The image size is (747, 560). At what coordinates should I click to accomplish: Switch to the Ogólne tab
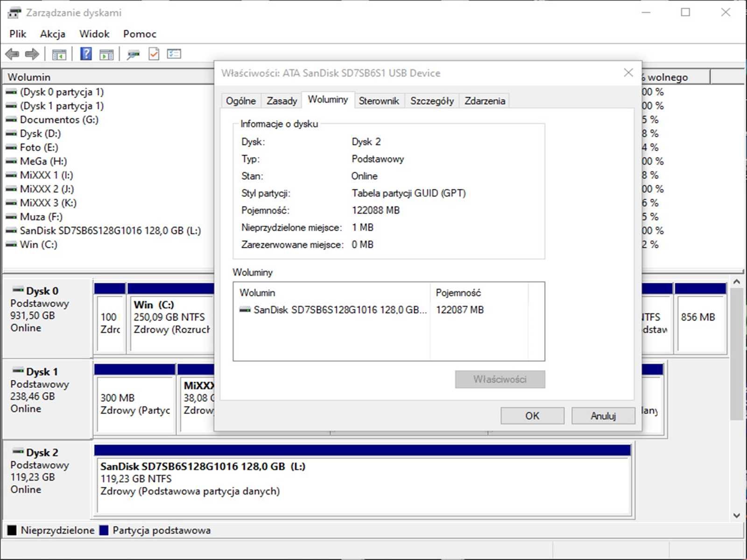tap(241, 101)
